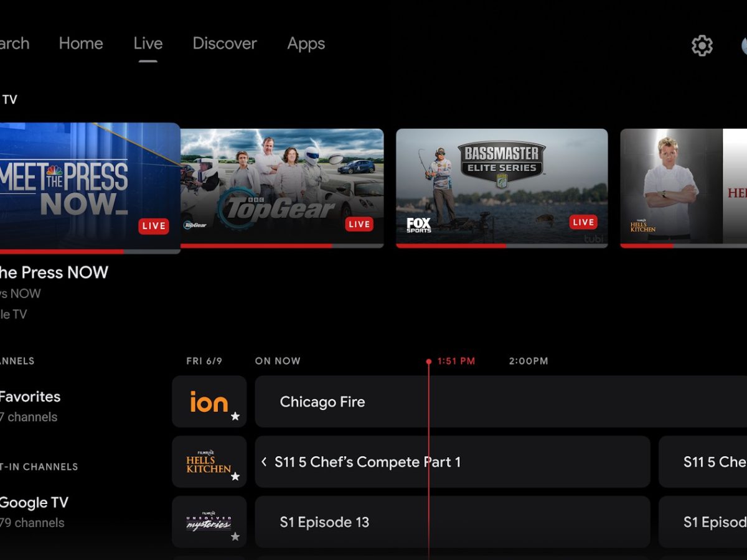Select the Hell's Kitchen channel logo
Viewport: 747px width, 560px height.
click(209, 462)
